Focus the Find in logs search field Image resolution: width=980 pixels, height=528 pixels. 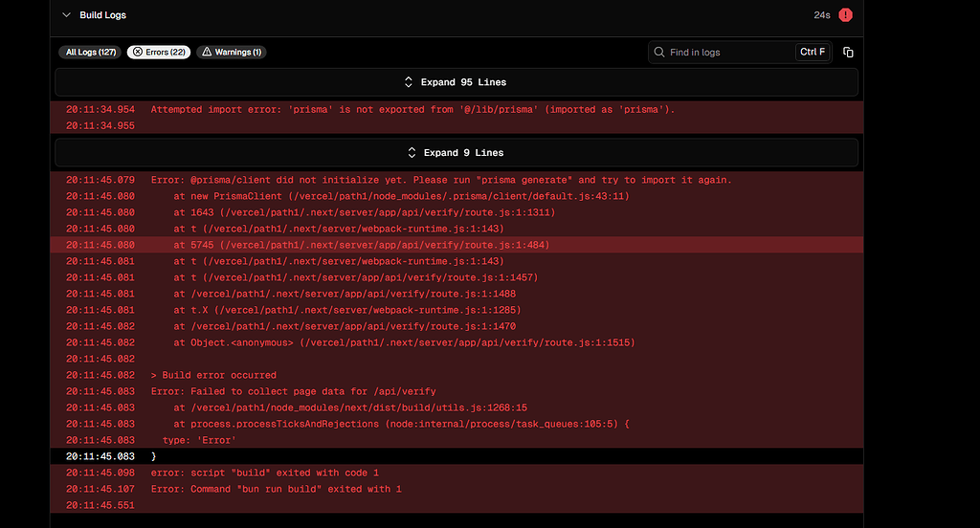(x=727, y=52)
